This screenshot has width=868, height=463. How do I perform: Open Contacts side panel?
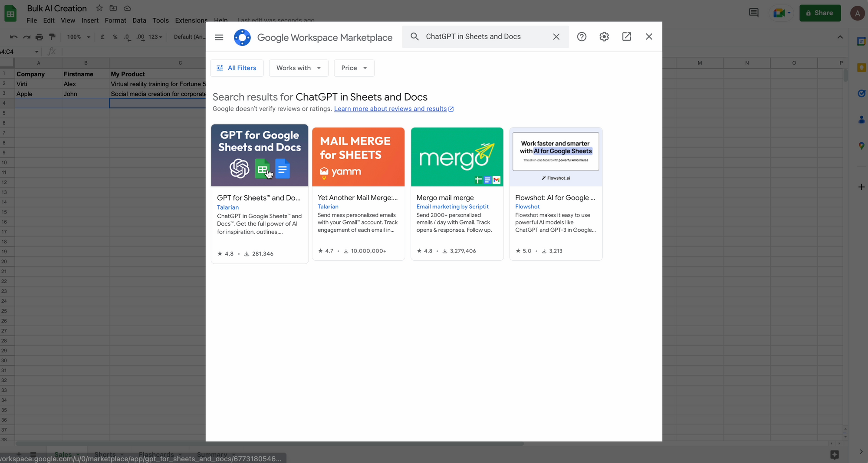coord(861,119)
